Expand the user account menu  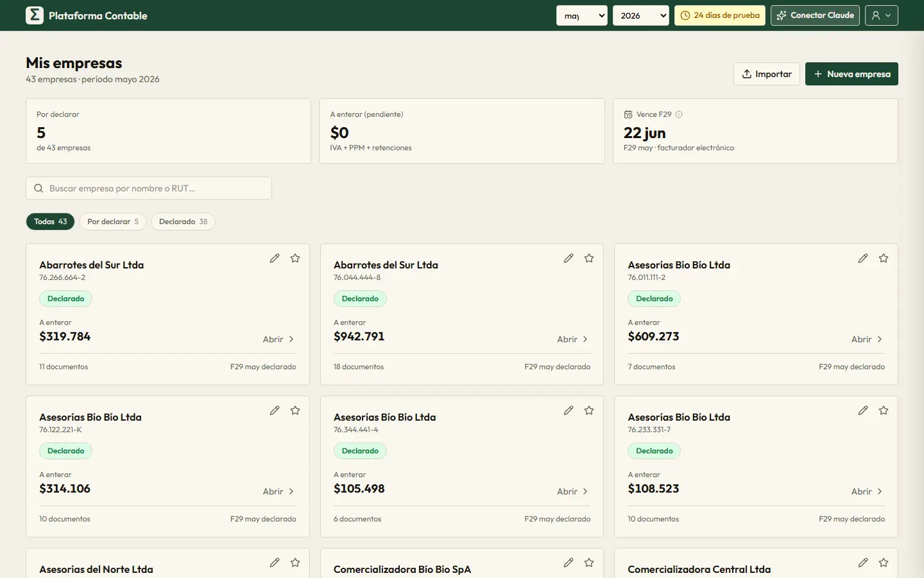click(x=882, y=15)
